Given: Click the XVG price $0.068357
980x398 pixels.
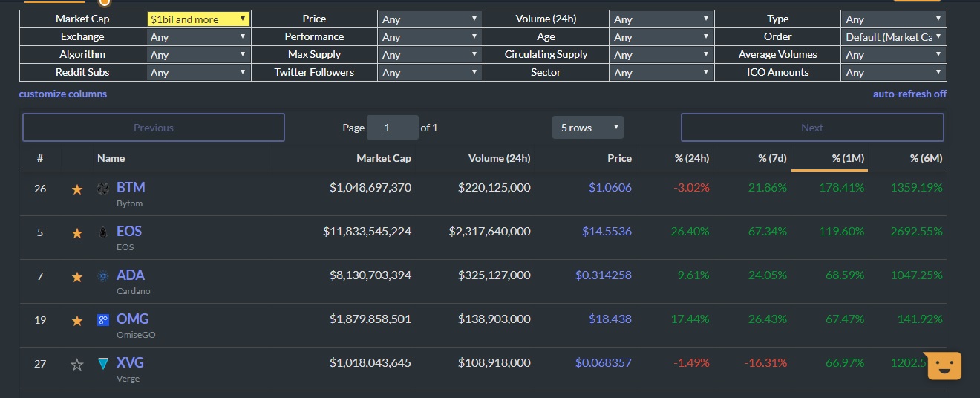Looking at the screenshot, I should tap(604, 363).
